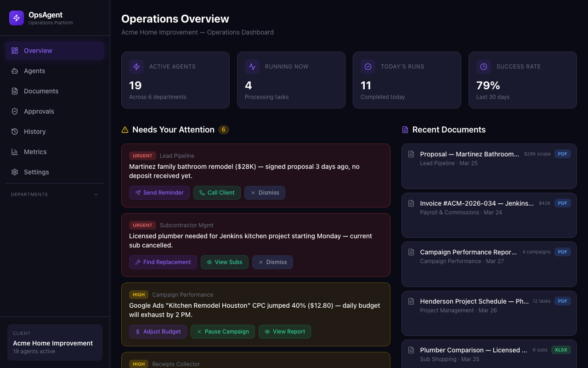Click the Recent Documents page icon
The width and height of the screenshot is (588, 368).
coord(405,129)
